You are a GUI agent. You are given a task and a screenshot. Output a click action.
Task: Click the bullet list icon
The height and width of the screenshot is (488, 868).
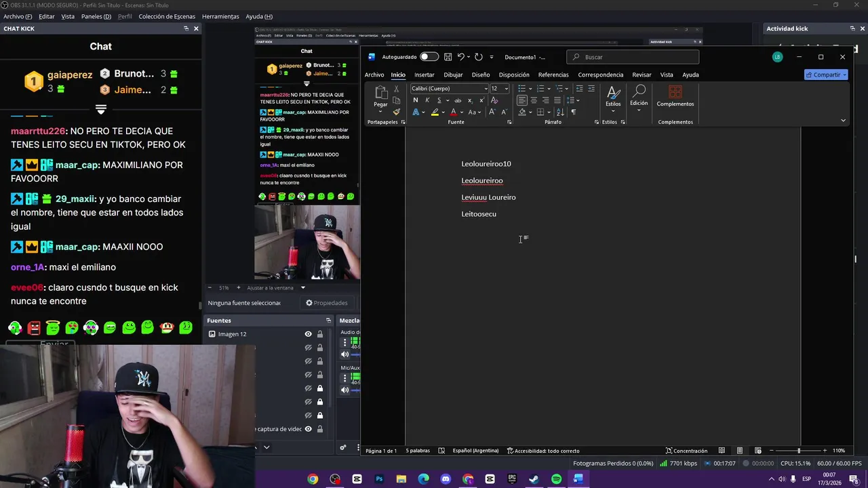tap(521, 89)
